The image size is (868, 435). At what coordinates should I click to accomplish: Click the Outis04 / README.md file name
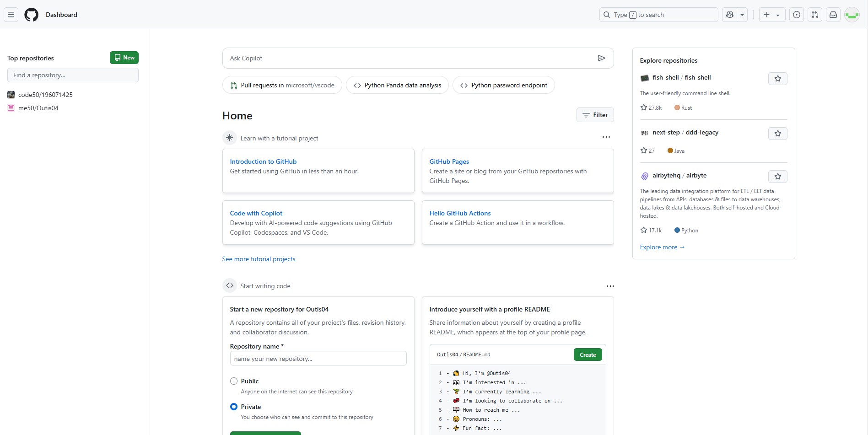tap(464, 354)
